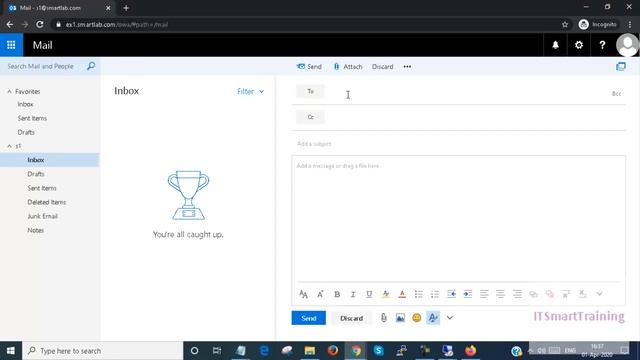This screenshot has width=640, height=360.
Task: Toggle italic formatting
Action: [x=353, y=294]
